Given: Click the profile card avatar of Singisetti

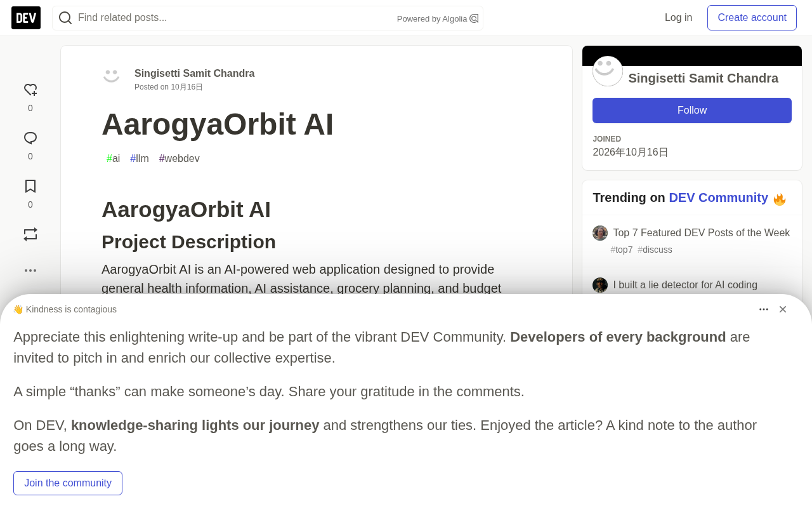Looking at the screenshot, I should click(x=608, y=71).
